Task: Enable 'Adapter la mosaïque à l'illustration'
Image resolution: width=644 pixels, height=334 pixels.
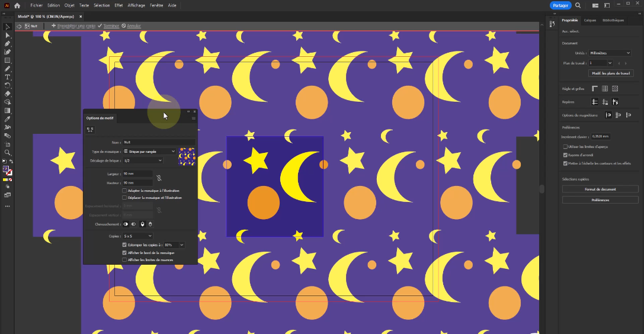Action: (x=124, y=191)
